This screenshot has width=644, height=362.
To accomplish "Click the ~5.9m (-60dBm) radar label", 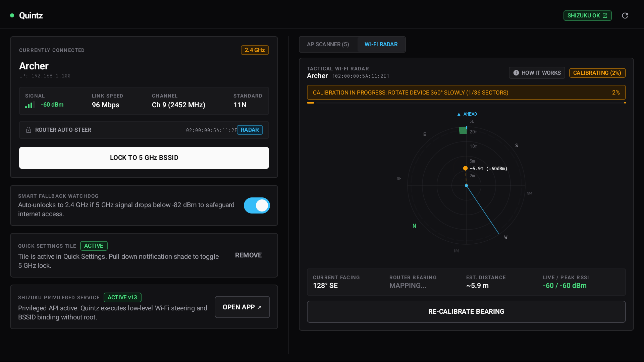I will [488, 169].
